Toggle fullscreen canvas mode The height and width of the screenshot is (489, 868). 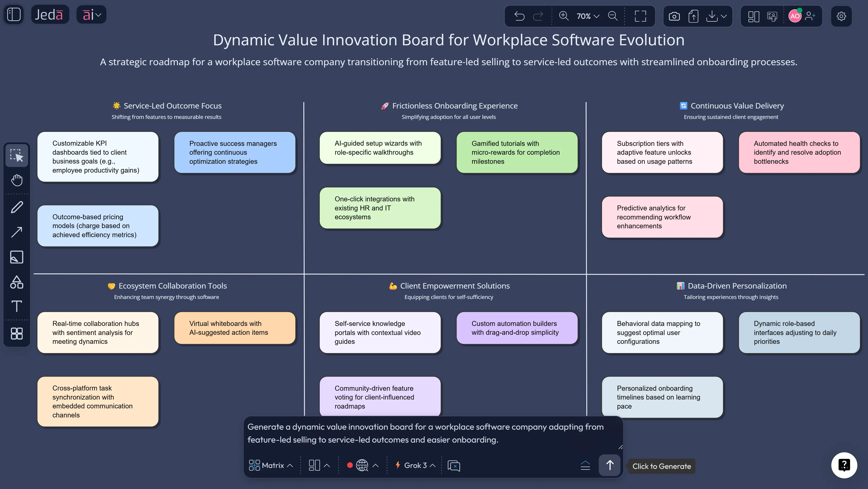(640, 16)
